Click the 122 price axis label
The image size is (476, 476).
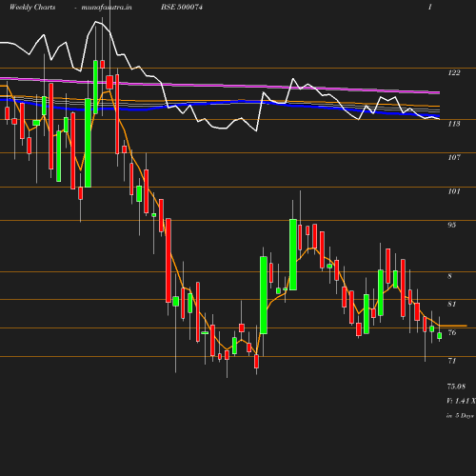(454, 72)
